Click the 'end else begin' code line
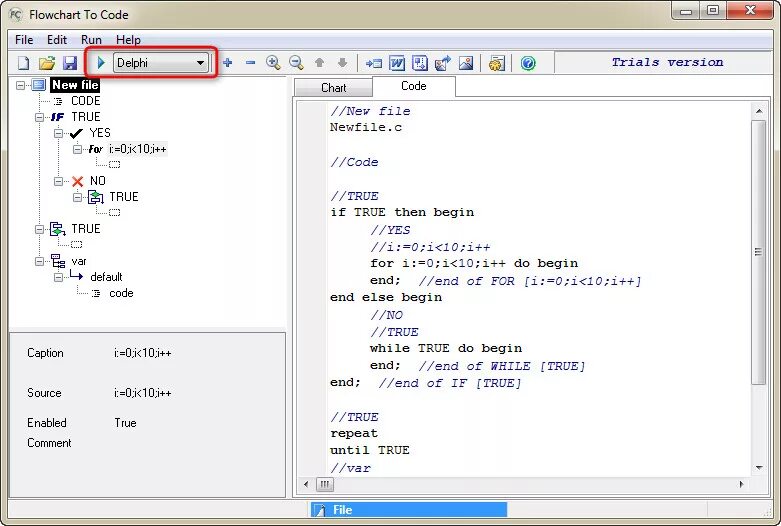781x526 pixels. coord(386,297)
